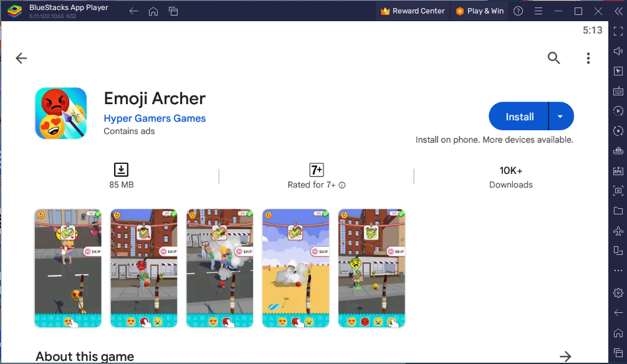This screenshot has height=364, width=627.
Task: Click the 7+ content rating badge
Action: (x=316, y=170)
